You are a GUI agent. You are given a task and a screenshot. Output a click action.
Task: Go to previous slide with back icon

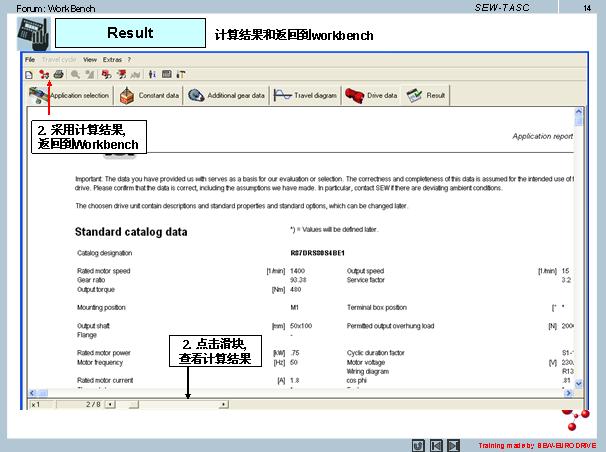click(436, 445)
